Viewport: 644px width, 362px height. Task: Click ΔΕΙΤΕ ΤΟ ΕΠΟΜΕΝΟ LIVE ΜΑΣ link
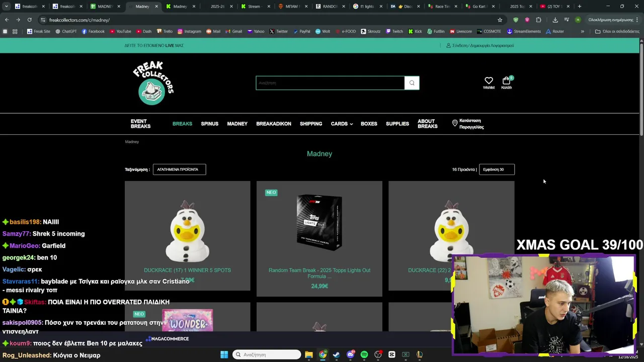coord(154,45)
